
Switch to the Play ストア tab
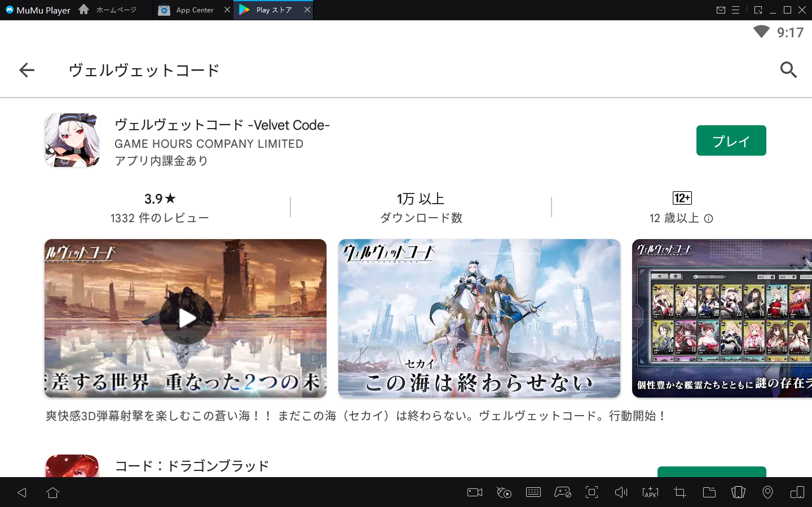coord(273,10)
